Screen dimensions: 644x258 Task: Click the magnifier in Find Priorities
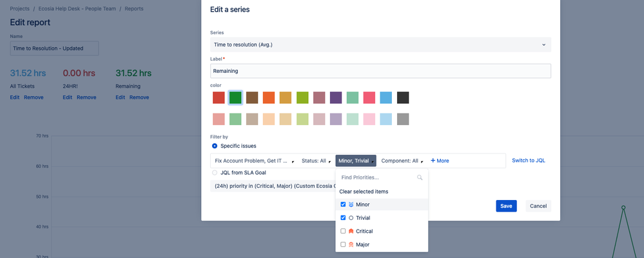pyautogui.click(x=419, y=177)
